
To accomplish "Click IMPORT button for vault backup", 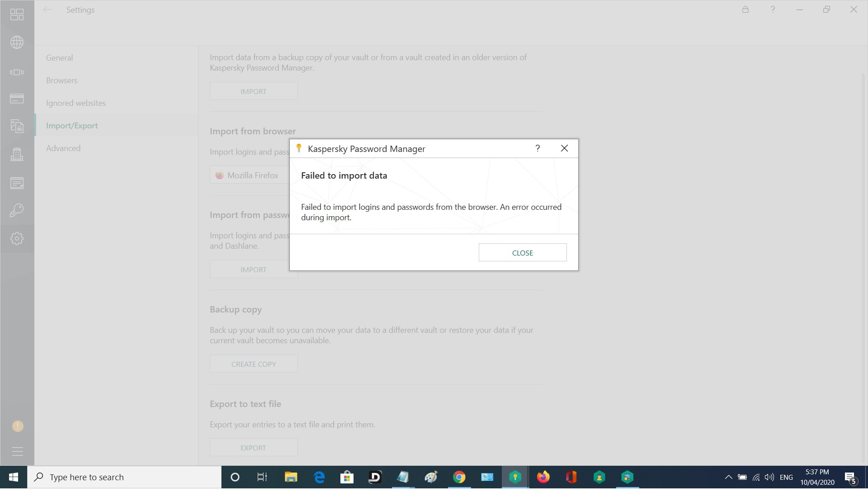I will [254, 91].
